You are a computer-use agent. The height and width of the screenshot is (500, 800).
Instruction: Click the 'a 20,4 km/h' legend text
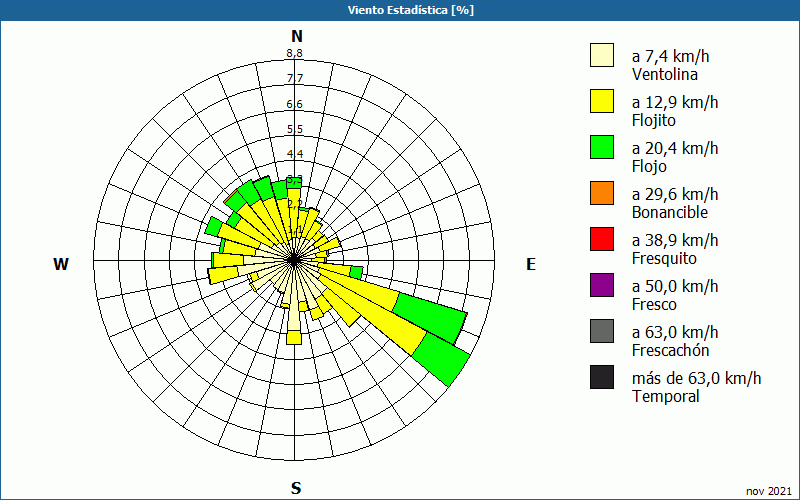(x=674, y=148)
